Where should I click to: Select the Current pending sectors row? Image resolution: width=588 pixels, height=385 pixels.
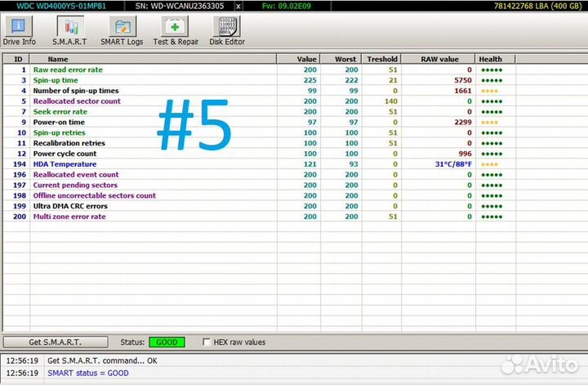pyautogui.click(x=75, y=186)
